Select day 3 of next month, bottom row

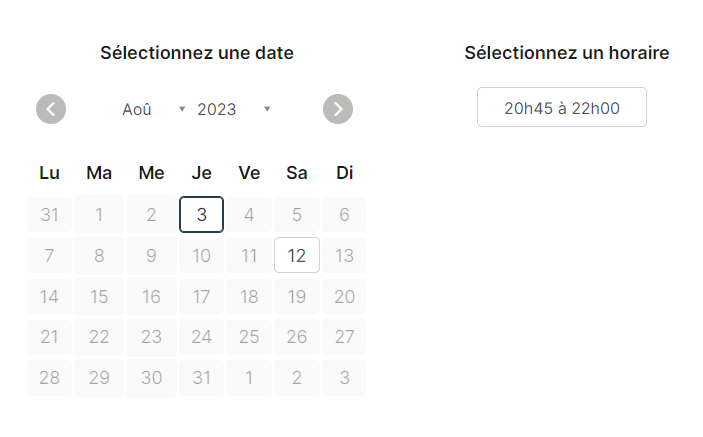[x=344, y=378]
